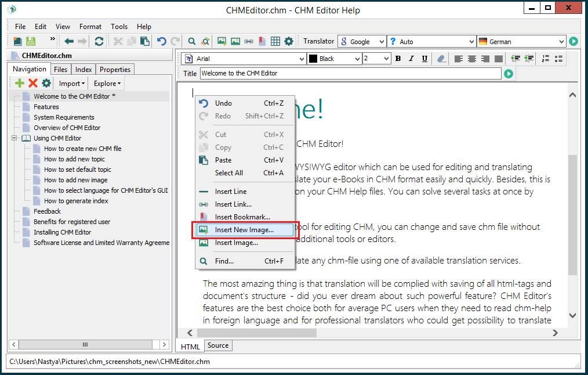Collapse the Using CHM Editor tree branch
This screenshot has width=588, height=375.
point(13,138)
